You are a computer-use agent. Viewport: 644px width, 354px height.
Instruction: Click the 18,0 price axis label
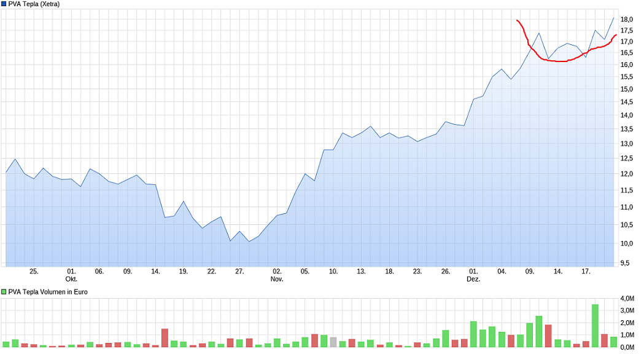click(626, 19)
